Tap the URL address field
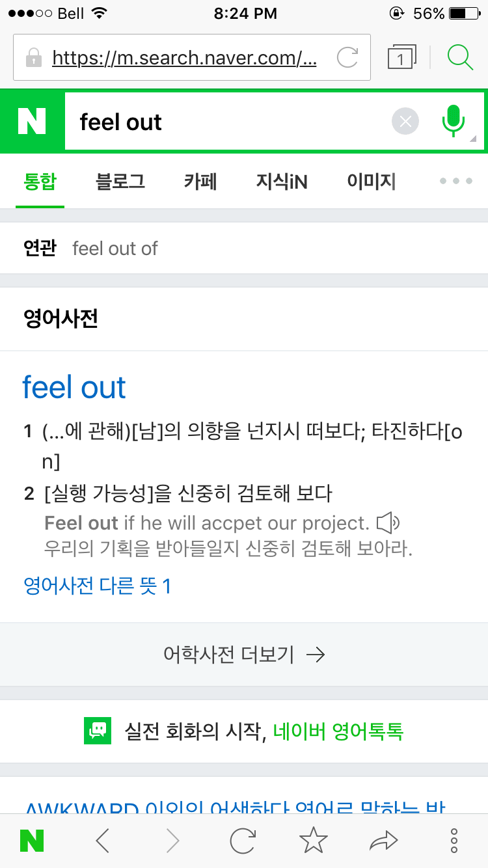The width and height of the screenshot is (488, 868). click(x=184, y=58)
